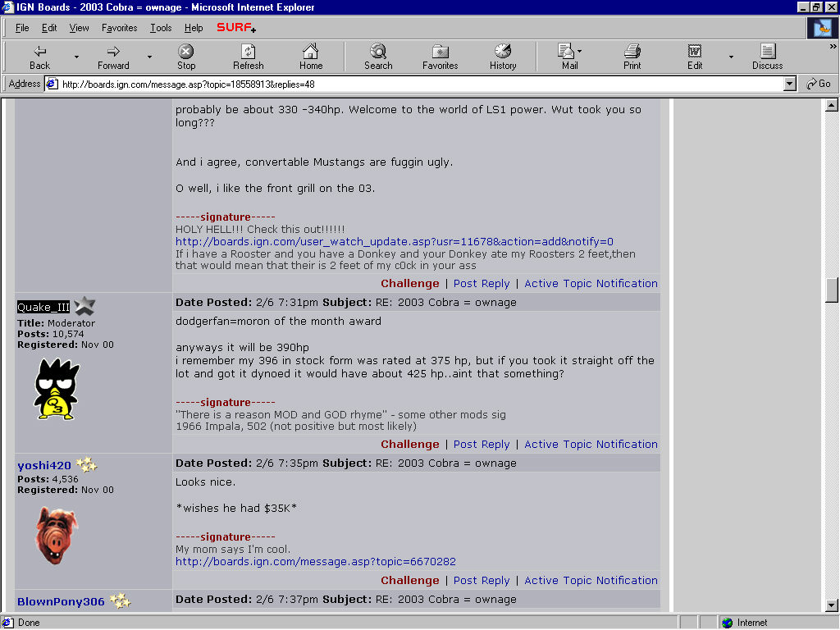Screen dimensions: 840x630
Task: Click the SURF+ logo in the menu bar
Action: 236,28
